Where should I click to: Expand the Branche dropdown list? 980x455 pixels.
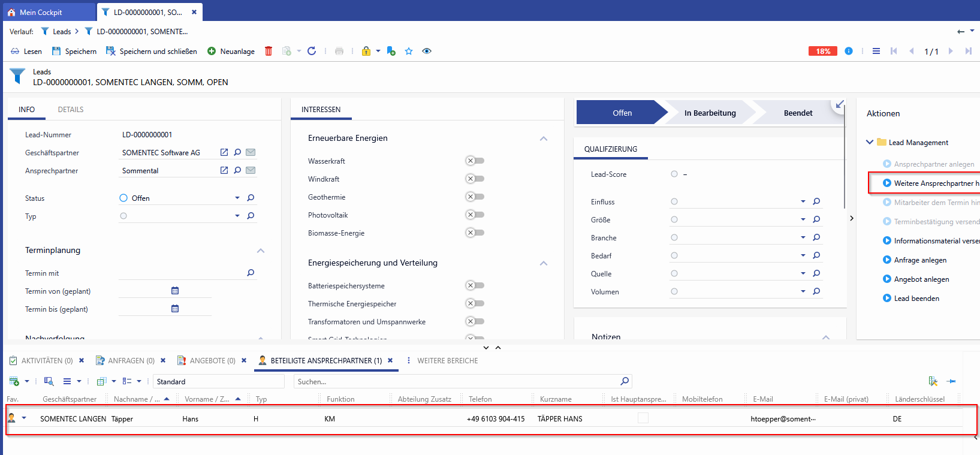pos(803,237)
